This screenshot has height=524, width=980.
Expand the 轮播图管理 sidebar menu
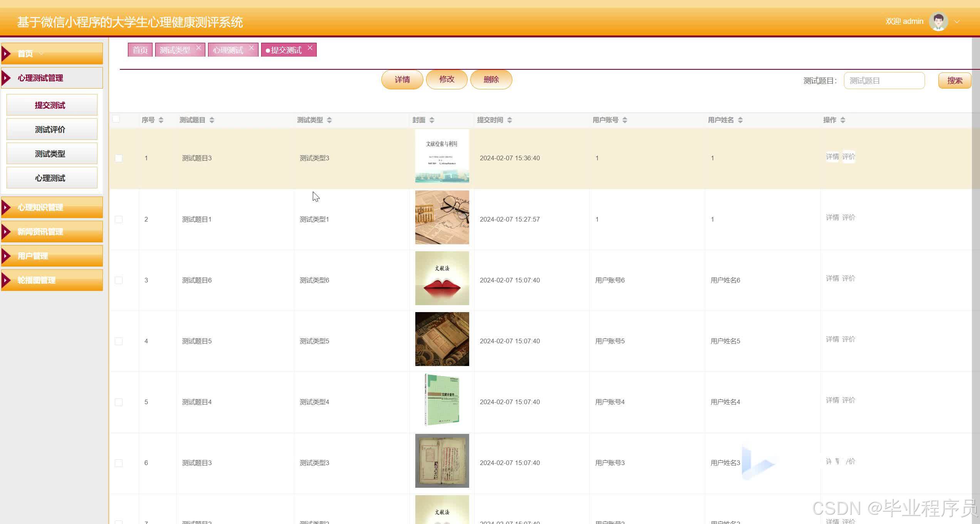point(52,280)
